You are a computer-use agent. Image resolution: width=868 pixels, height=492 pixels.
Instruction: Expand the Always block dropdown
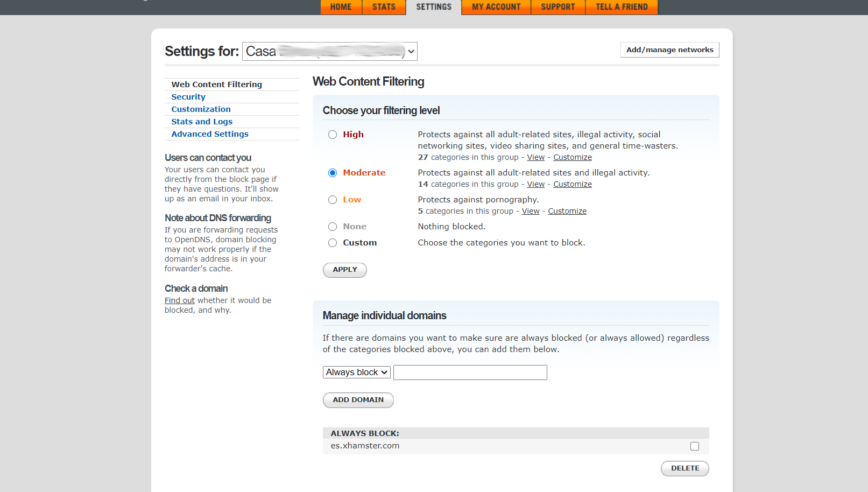tap(356, 372)
